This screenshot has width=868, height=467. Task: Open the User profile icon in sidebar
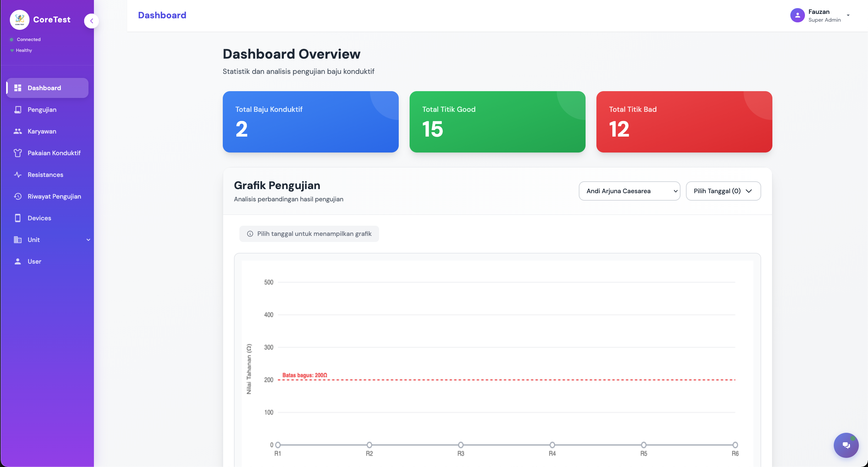coord(18,261)
